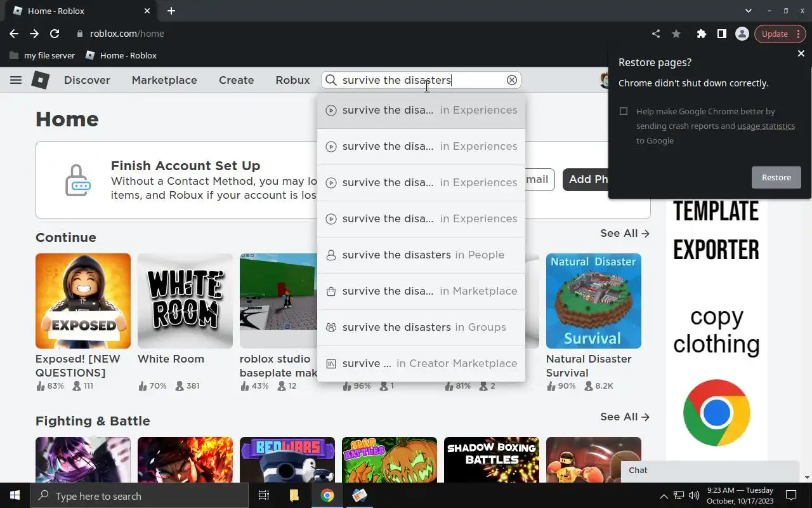Open File Explorer from taskbar

point(294,495)
